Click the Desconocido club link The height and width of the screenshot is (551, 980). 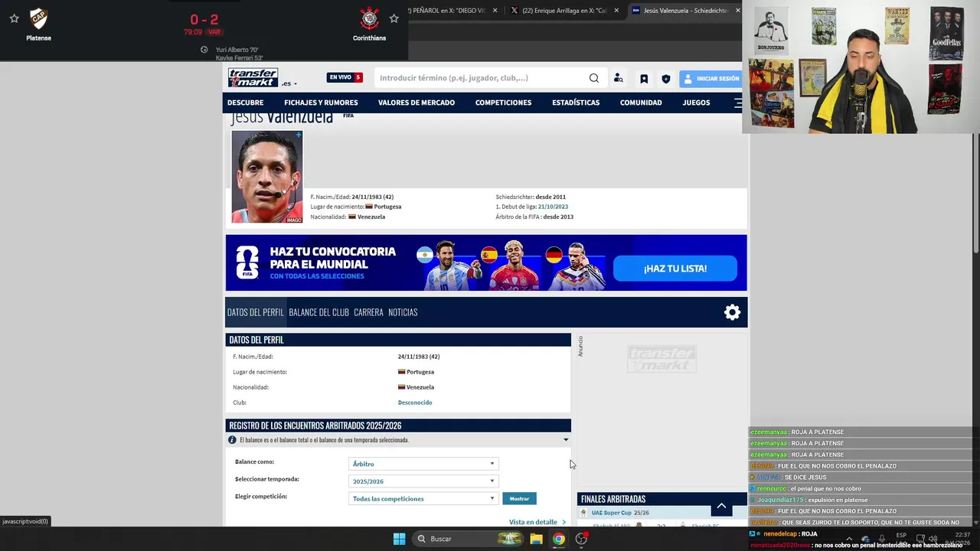point(415,403)
